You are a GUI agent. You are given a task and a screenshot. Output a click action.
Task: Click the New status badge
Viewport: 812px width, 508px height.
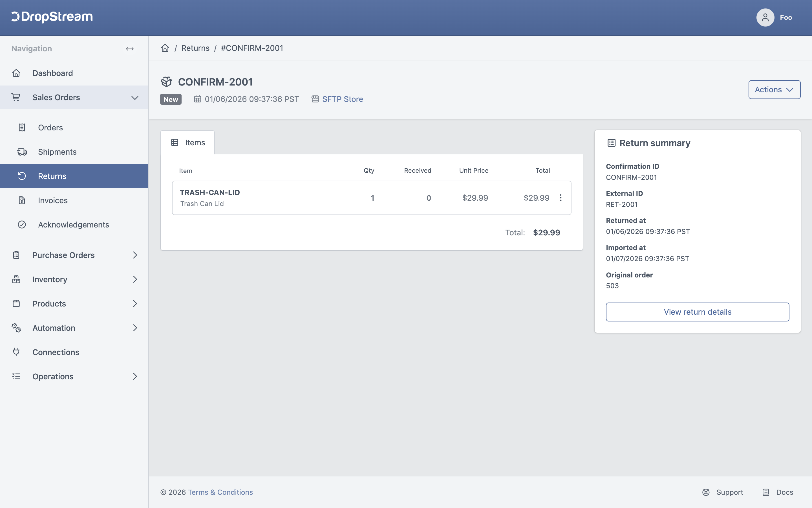[x=171, y=99]
